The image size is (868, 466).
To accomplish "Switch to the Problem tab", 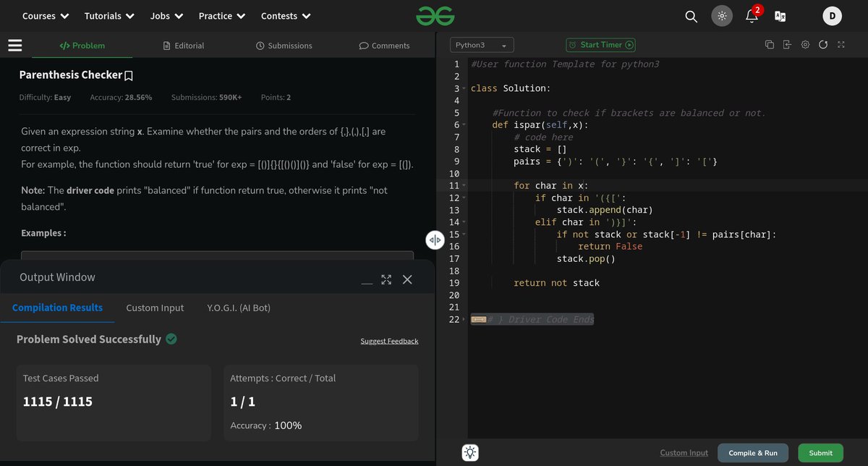I will coord(82,46).
